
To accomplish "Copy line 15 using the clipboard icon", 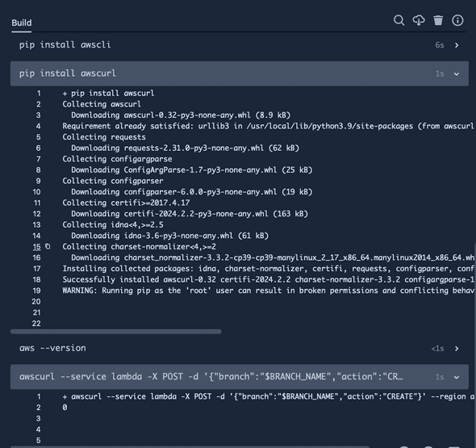I will (x=48, y=246).
